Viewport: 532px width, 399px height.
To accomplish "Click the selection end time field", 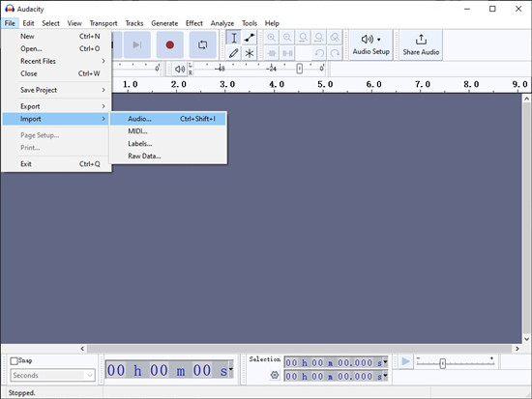I will [x=336, y=376].
